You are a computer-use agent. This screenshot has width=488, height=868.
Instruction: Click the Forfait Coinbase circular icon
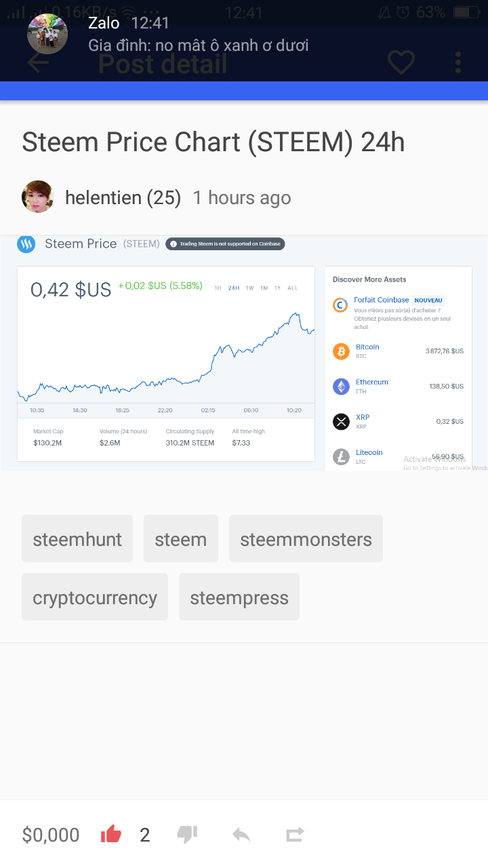340,304
